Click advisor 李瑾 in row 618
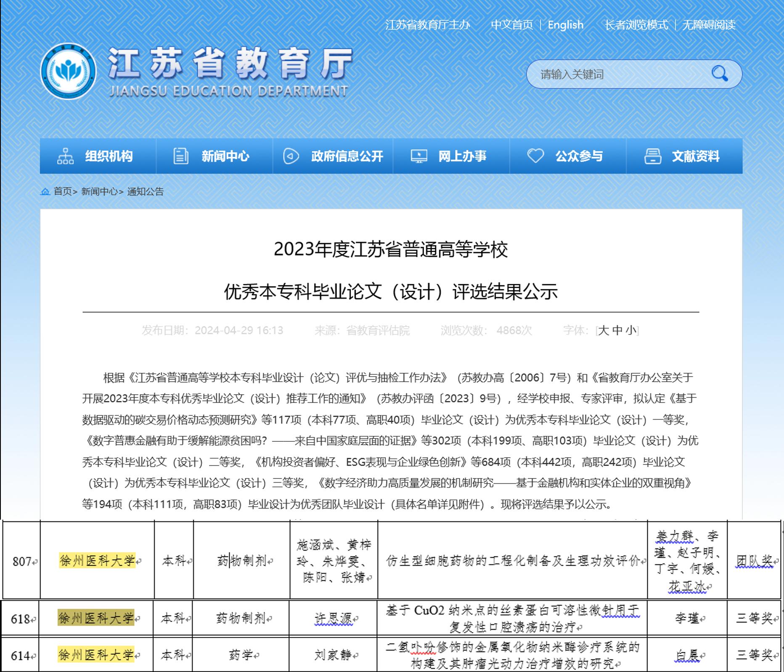This screenshot has width=784, height=672. tap(687, 618)
